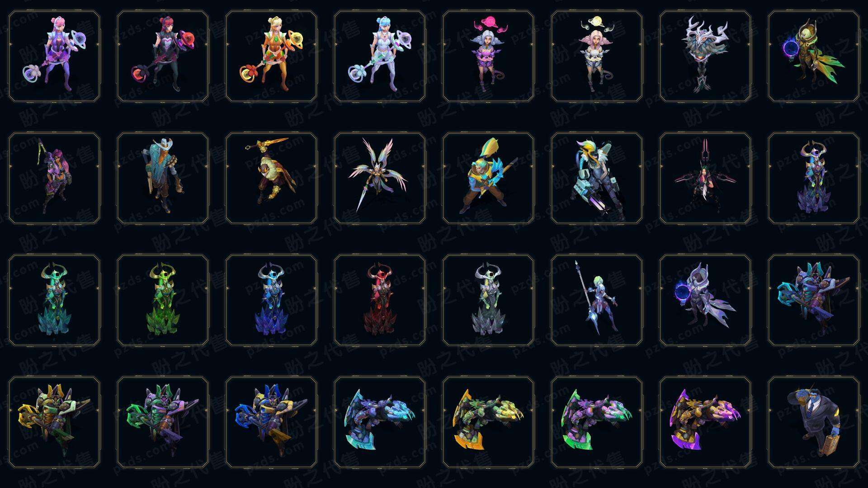The width and height of the screenshot is (868, 488).
Task: Choose the bright green crystal horned mage chroma
Action: [163, 300]
